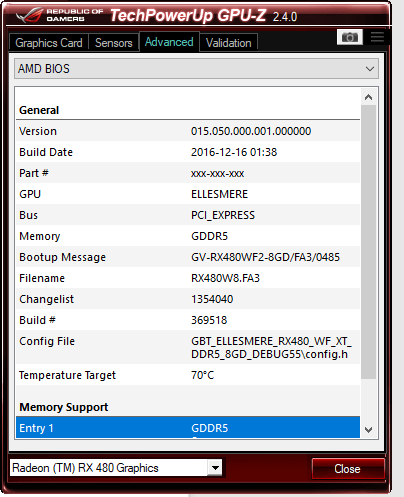Click the value 015.050.000.001.000000
The image size is (404, 497).
(251, 131)
